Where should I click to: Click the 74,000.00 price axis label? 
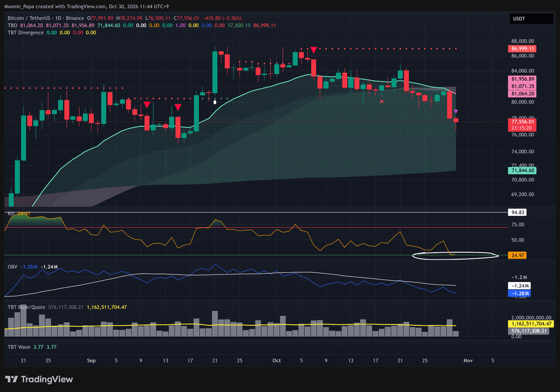coord(524,151)
